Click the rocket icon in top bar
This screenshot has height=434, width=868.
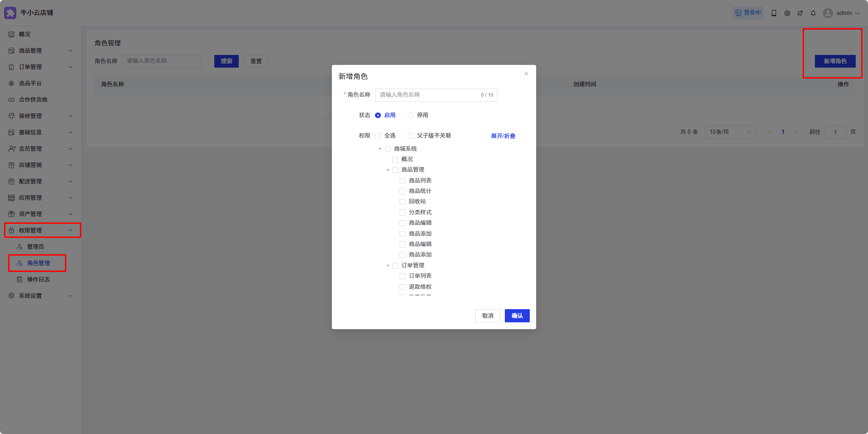tap(800, 13)
